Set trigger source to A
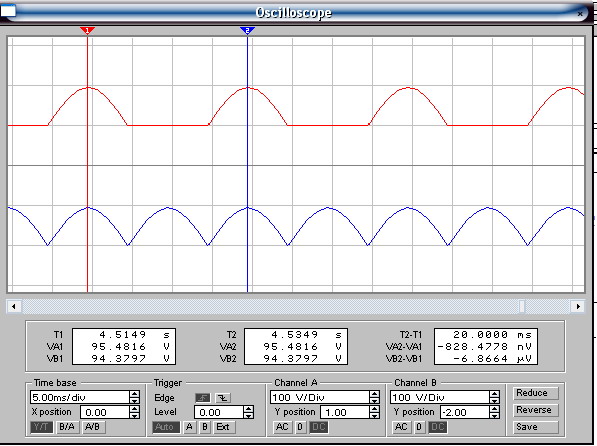Viewport: 597px width, 446px height. 189,427
